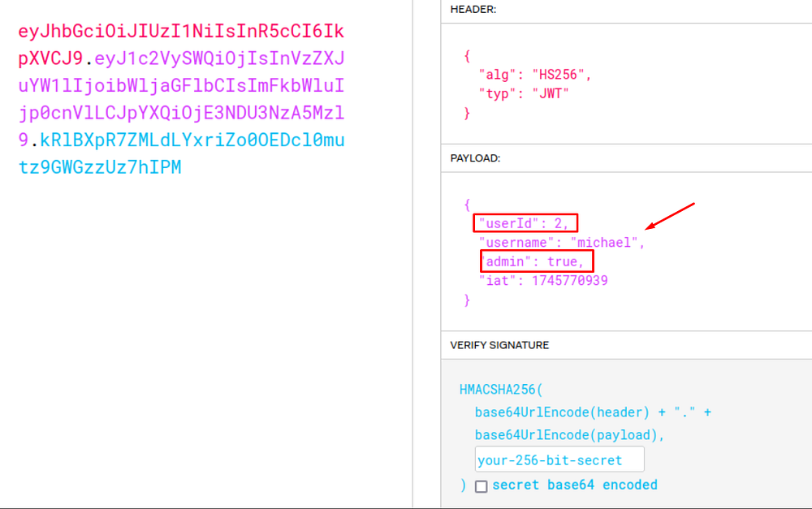Click the encoded token line starting eyJhbGciOiJIUzI1NiIs
This screenshot has height=509, width=812.
[x=181, y=31]
